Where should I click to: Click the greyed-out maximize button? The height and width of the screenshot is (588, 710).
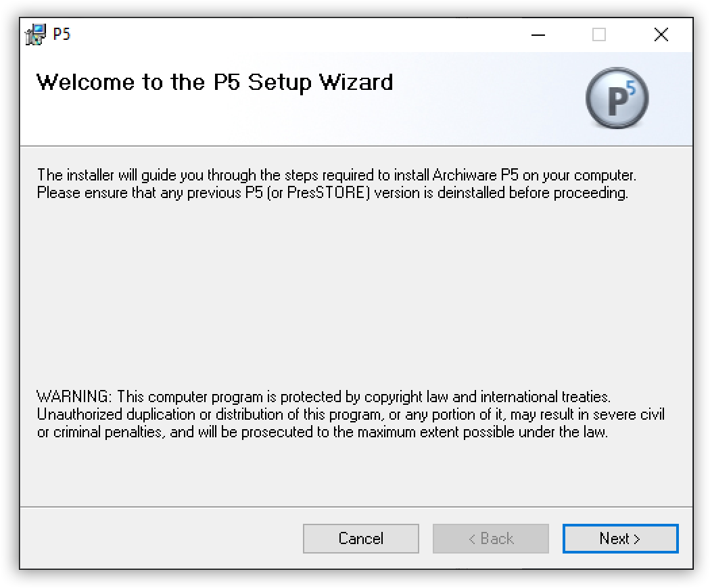(599, 34)
